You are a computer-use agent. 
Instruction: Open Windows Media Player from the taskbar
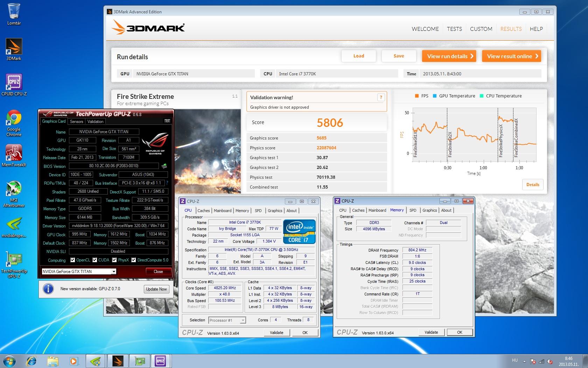pyautogui.click(x=73, y=361)
